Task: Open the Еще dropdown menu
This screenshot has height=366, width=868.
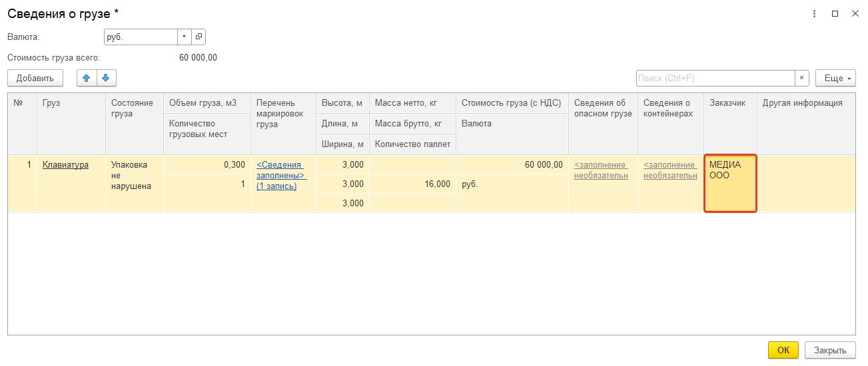Action: click(835, 78)
